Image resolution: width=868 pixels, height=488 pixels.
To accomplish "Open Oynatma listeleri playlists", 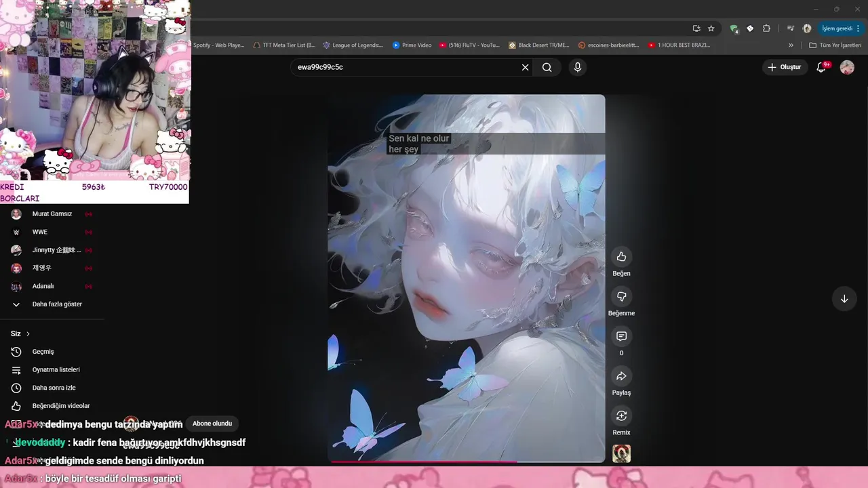I will pos(52,369).
